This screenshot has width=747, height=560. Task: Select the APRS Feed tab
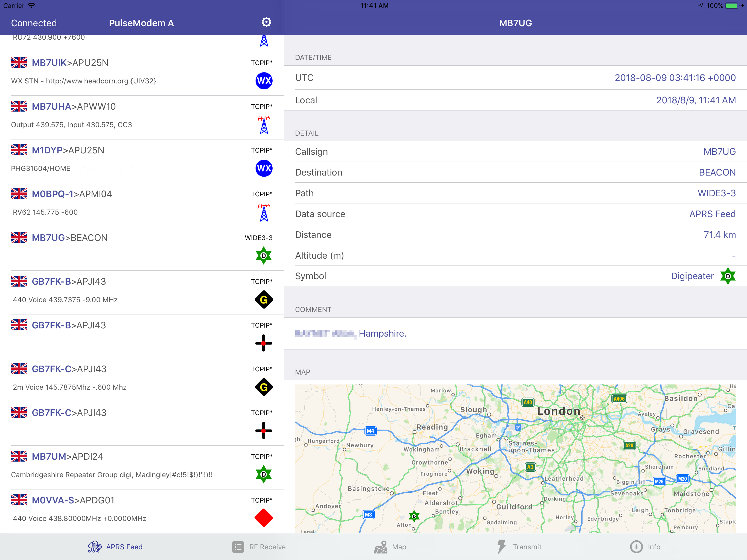(x=115, y=547)
